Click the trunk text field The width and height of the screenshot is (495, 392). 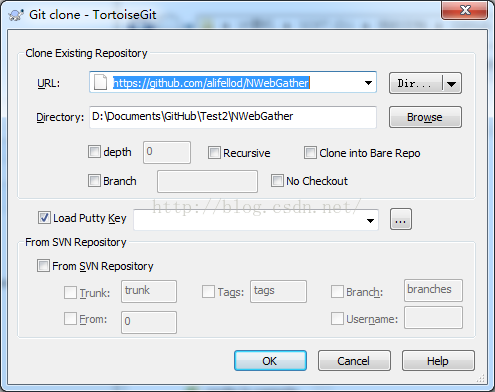pyautogui.click(x=149, y=291)
